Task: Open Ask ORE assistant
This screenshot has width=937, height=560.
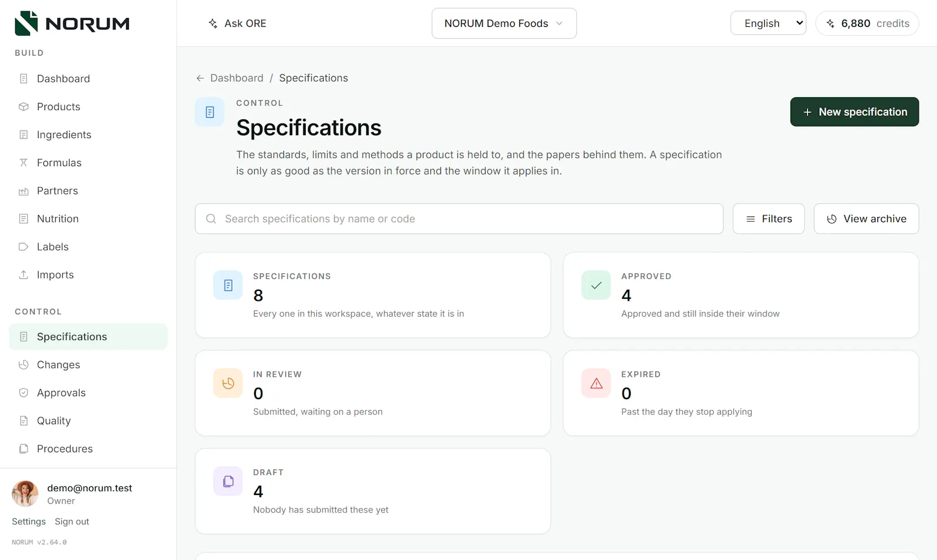Action: (237, 23)
